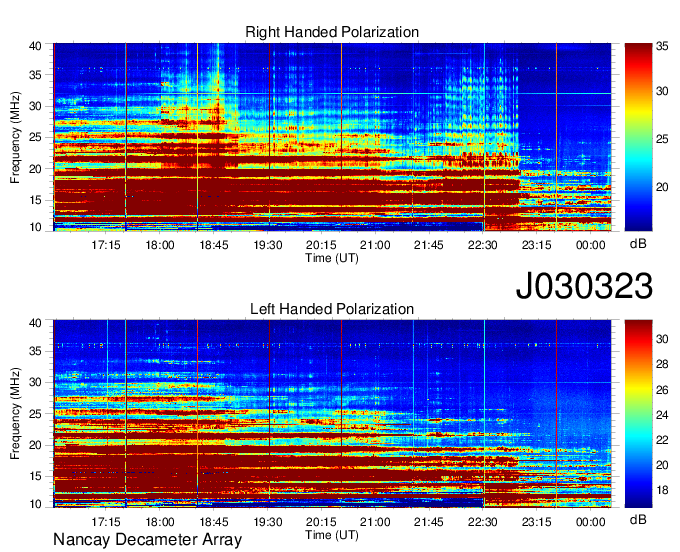Click the Right Handed Polarization spectrogram

click(x=332, y=137)
